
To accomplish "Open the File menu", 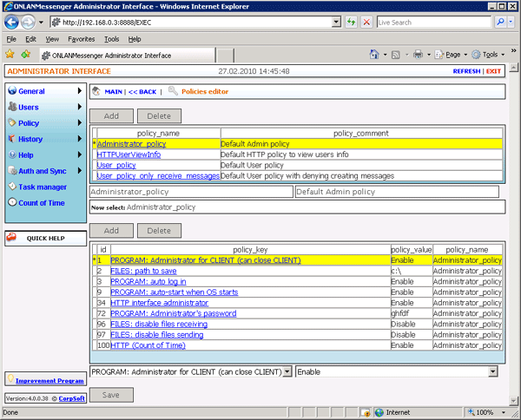I will coord(11,39).
